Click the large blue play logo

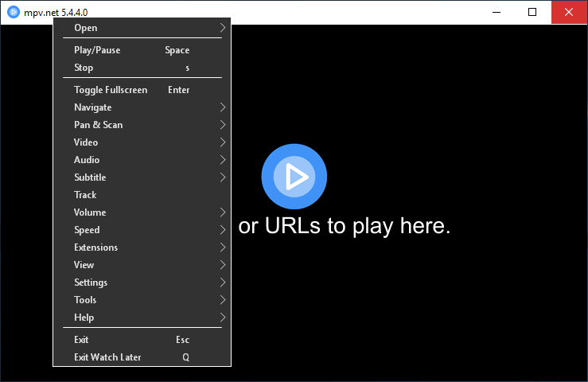pos(294,177)
